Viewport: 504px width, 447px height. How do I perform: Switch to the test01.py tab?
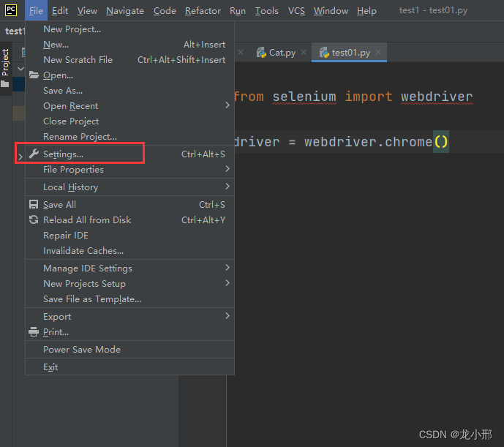pyautogui.click(x=350, y=53)
